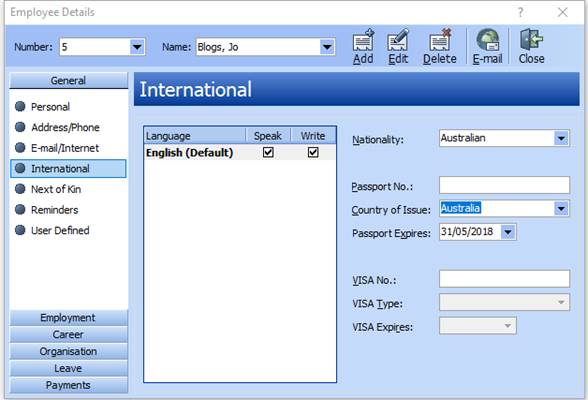This screenshot has height=400, width=588.
Task: Select the Personal bullet in sidebar
Action: coord(20,106)
